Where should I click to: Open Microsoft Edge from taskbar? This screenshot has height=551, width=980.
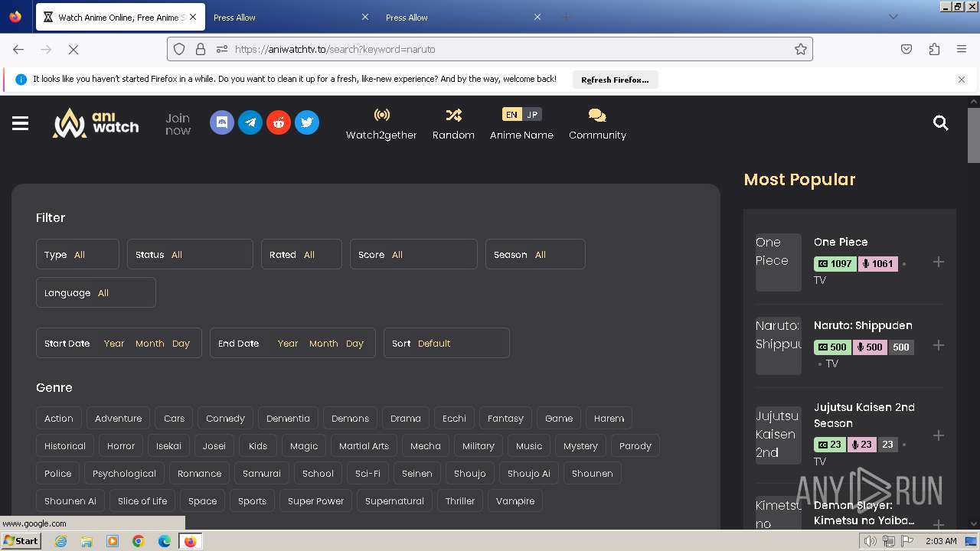click(165, 541)
